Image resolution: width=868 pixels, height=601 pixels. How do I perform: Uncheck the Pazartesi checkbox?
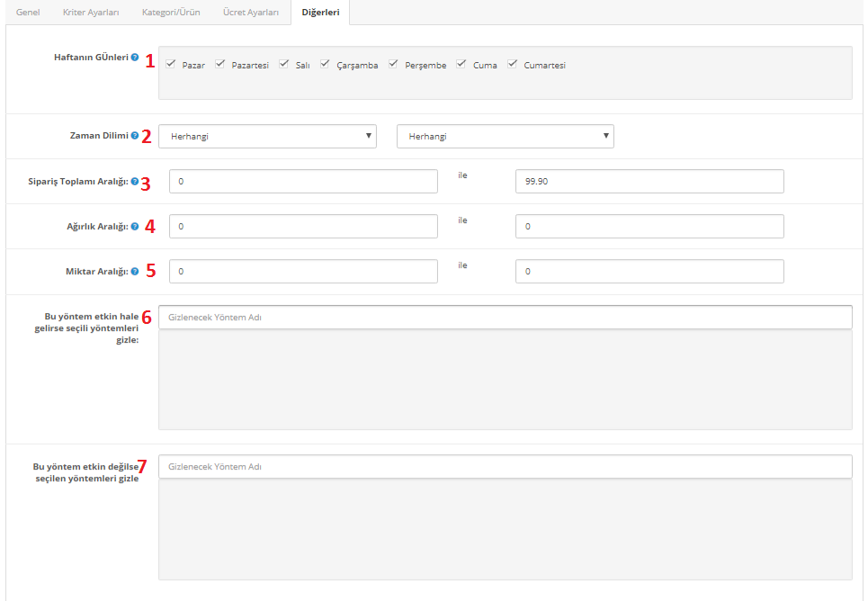pyautogui.click(x=220, y=64)
